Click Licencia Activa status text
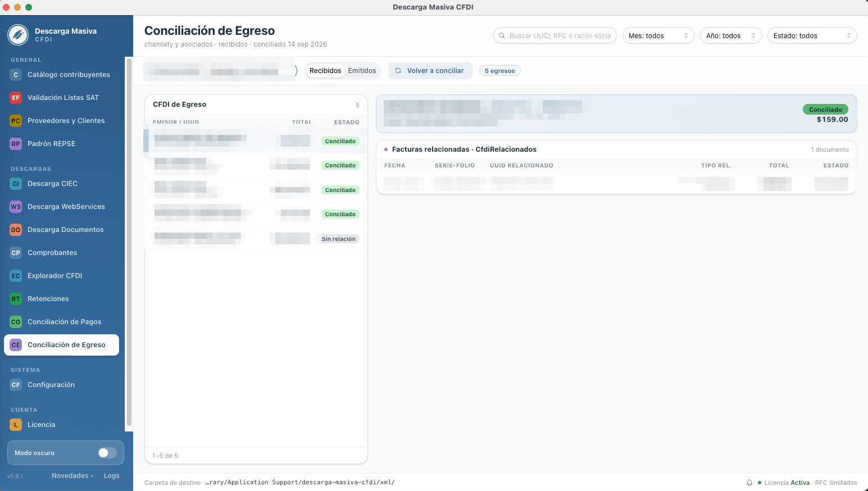This screenshot has width=868, height=491. click(787, 483)
